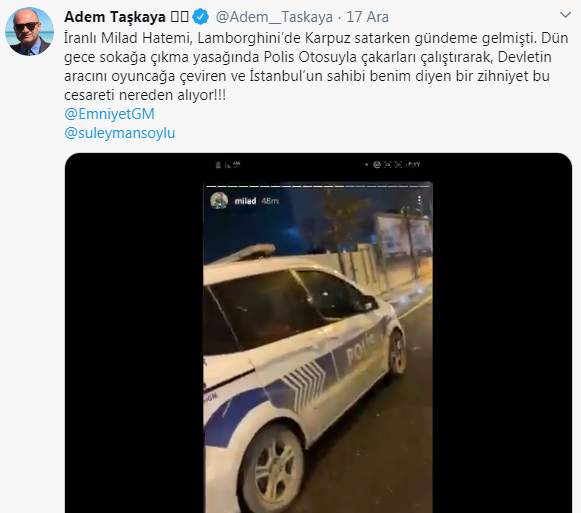The height and width of the screenshot is (513, 581).
Task: Open the tweet's 17 Ara timestamp
Action: (368, 17)
